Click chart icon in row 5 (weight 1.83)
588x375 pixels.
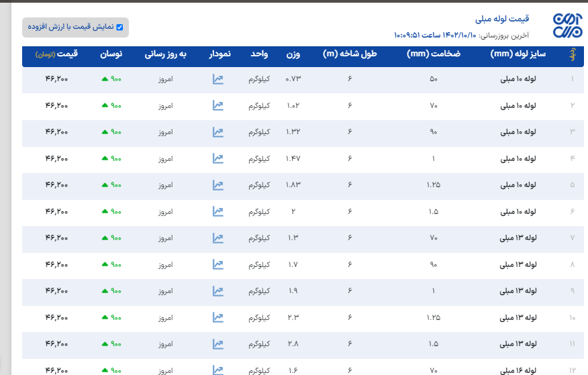[x=217, y=185]
